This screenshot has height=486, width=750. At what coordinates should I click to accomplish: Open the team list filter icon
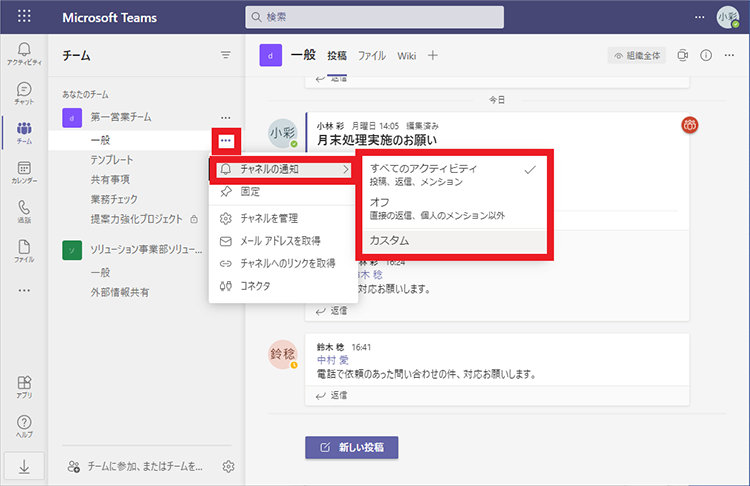point(226,55)
